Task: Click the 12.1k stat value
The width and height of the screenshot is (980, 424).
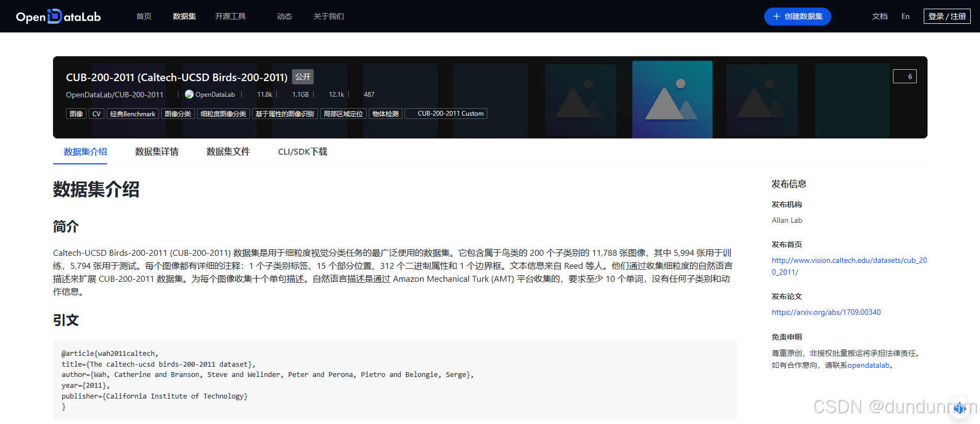Action: (x=336, y=94)
